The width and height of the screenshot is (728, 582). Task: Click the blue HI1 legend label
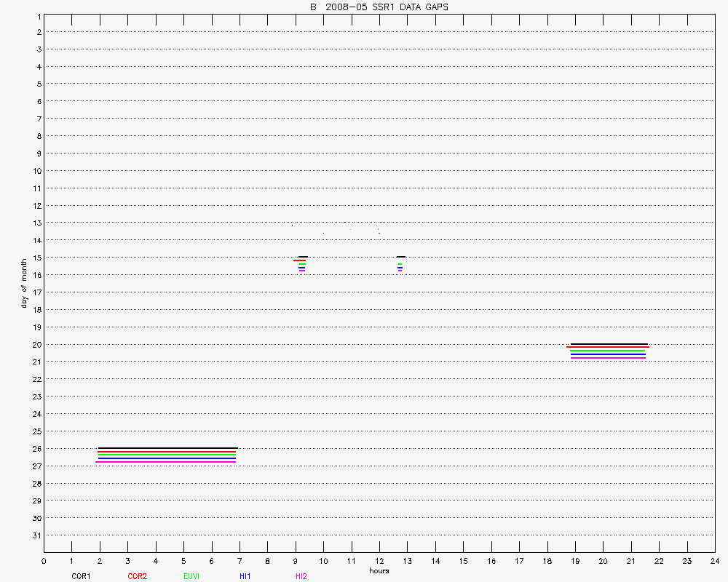(x=245, y=576)
